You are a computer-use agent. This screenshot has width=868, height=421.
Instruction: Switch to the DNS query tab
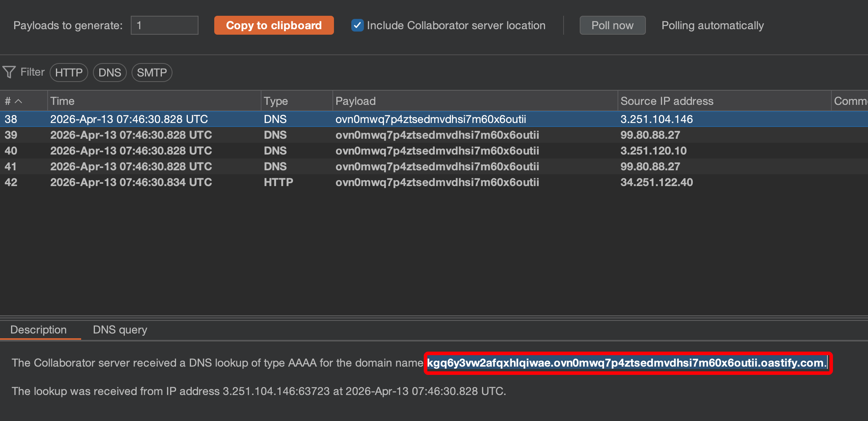click(x=120, y=330)
